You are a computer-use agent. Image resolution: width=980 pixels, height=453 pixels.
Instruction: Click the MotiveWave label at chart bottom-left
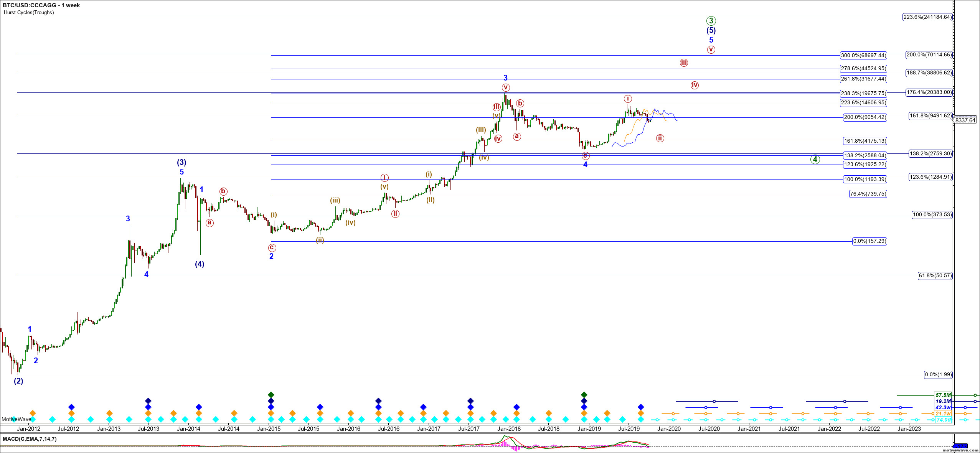(16, 419)
